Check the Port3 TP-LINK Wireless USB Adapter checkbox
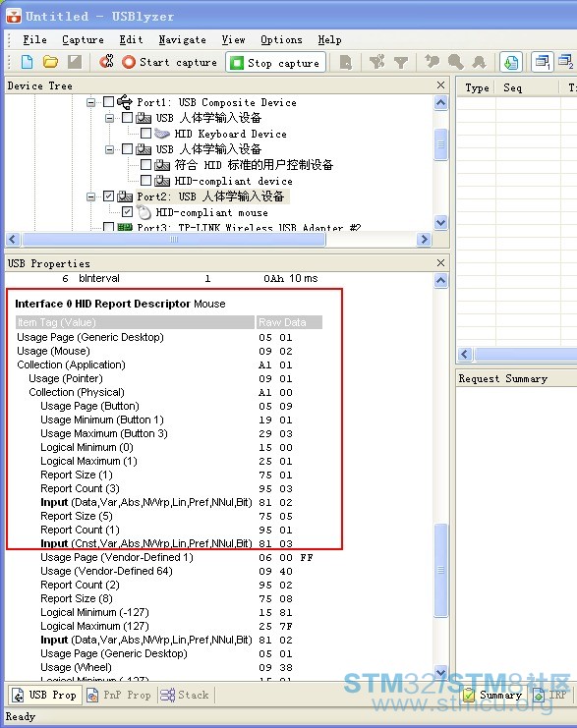Screen dimensions: 577x728 coord(109,227)
